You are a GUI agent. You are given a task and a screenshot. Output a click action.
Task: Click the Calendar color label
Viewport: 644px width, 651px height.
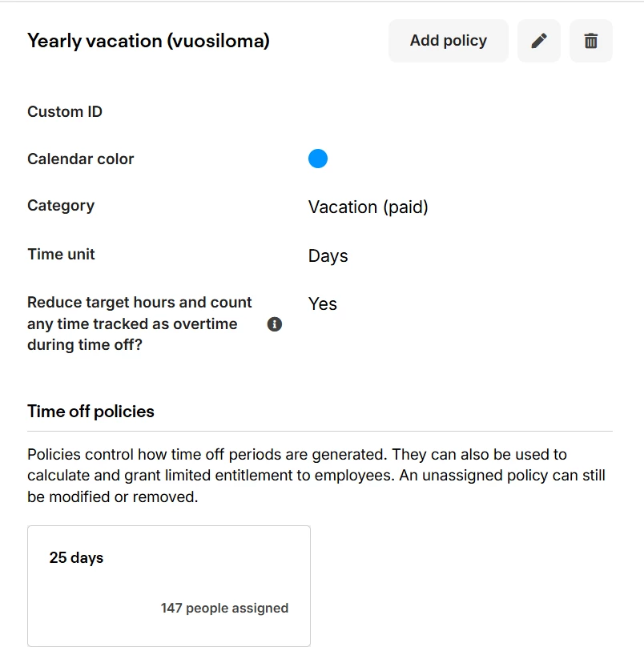tap(80, 159)
